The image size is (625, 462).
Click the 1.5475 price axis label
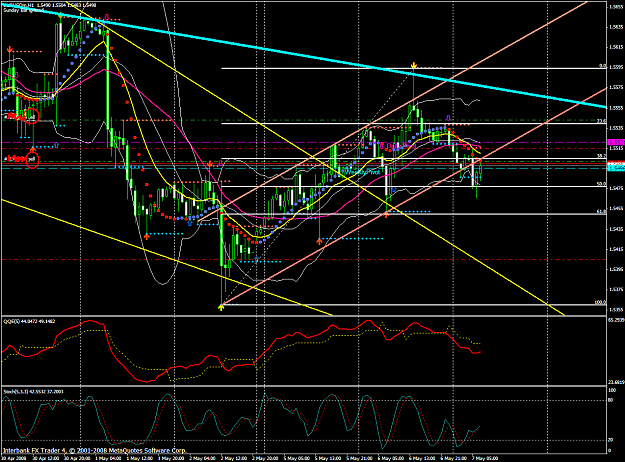[616, 189]
